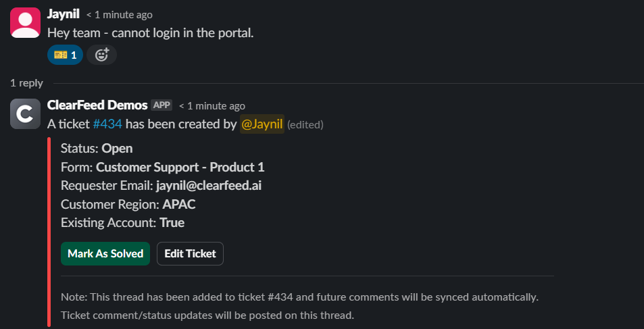Open Jaynil's profile from the username
This screenshot has width=644, height=329.
coord(64,14)
